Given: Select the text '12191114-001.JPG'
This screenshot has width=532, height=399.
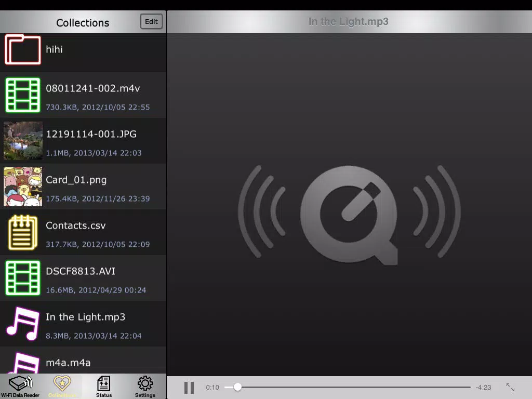Looking at the screenshot, I should pos(91,135).
